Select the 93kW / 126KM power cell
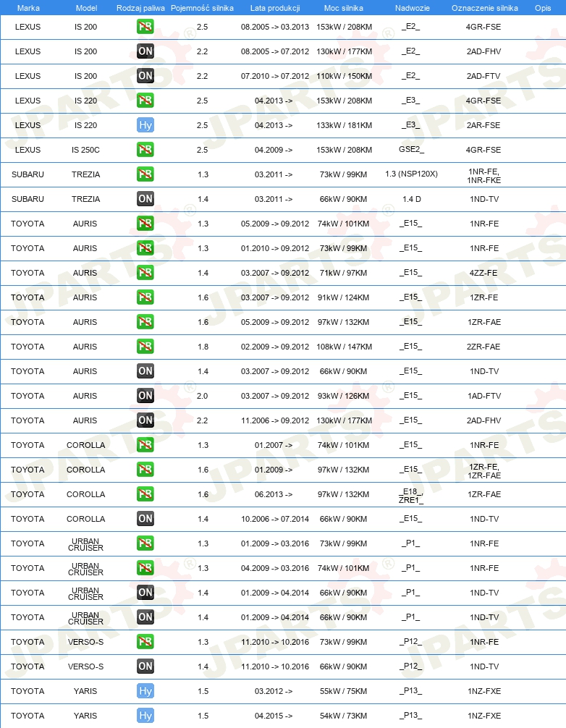This screenshot has height=728, width=566. 344,396
